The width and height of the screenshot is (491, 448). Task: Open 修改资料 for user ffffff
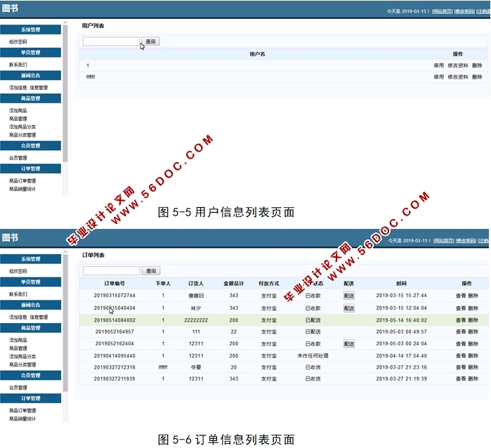(457, 77)
